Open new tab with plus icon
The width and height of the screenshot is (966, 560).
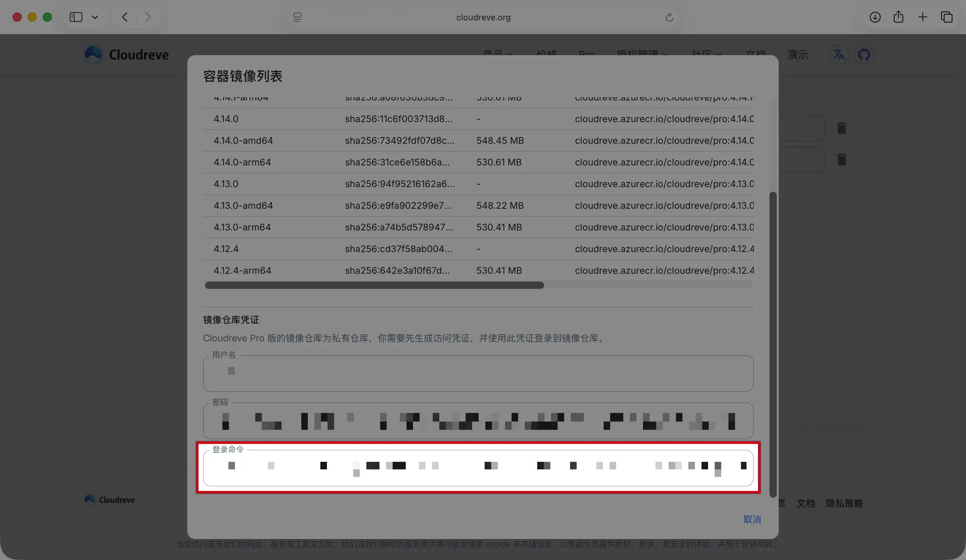click(923, 17)
